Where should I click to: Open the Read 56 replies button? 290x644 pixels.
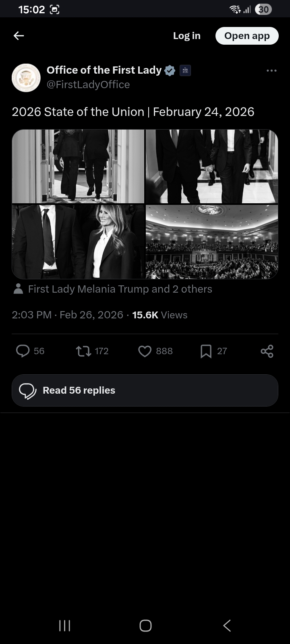point(145,390)
